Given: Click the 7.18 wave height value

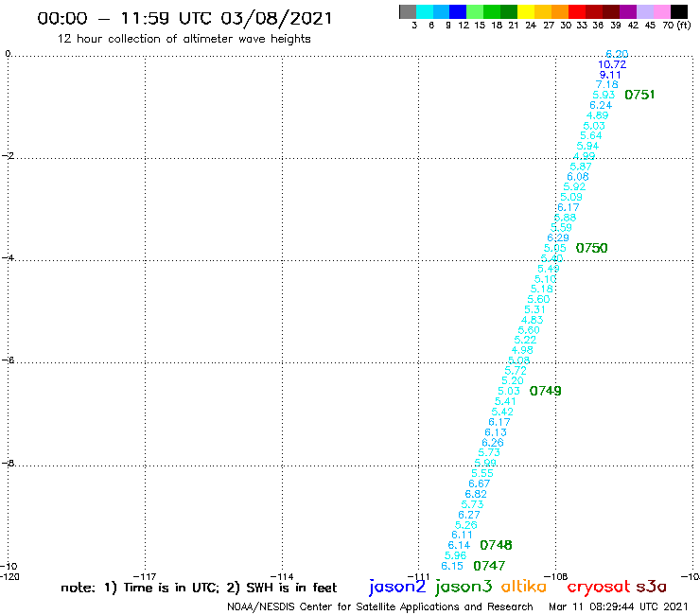Looking at the screenshot, I should (x=607, y=84).
